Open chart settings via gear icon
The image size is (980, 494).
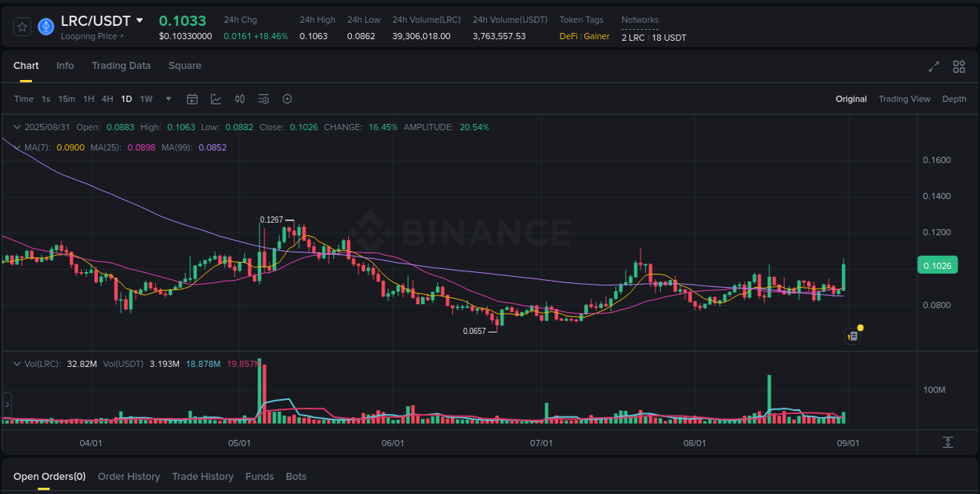(x=287, y=99)
